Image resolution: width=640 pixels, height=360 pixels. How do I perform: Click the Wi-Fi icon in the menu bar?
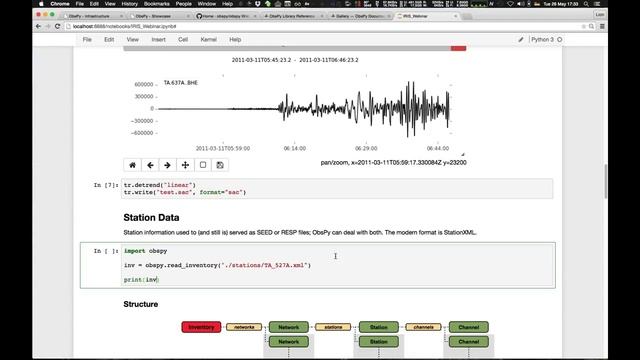[x=510, y=4]
